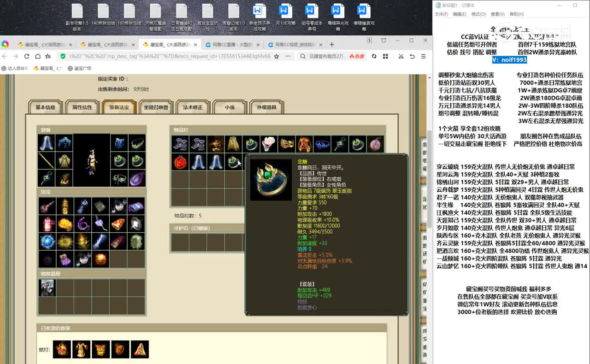
Task: Select the 装备法宝 tab
Action: (119, 107)
